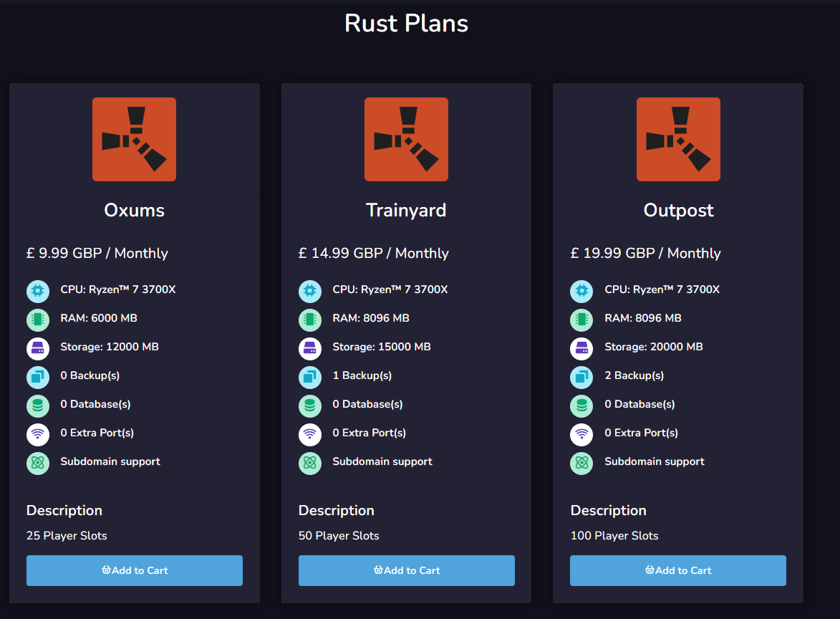840x619 pixels.
Task: Click the wifi port icon in Oxums card
Action: click(x=38, y=435)
